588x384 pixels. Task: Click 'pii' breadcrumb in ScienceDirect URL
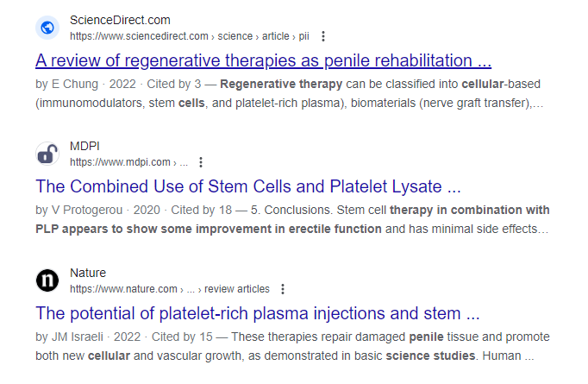303,36
